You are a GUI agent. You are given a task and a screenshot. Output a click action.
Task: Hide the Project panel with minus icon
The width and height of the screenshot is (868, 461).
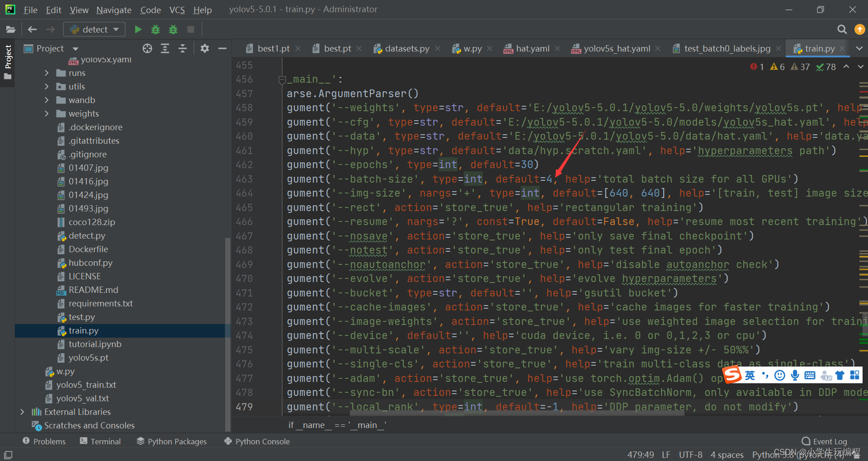tap(222, 48)
